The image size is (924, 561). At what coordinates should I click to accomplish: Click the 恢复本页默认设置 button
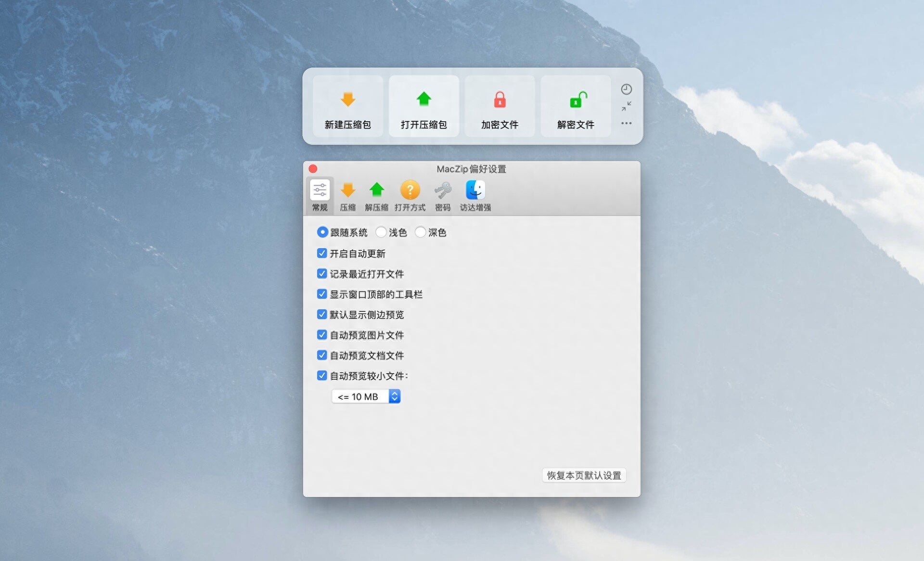(584, 475)
